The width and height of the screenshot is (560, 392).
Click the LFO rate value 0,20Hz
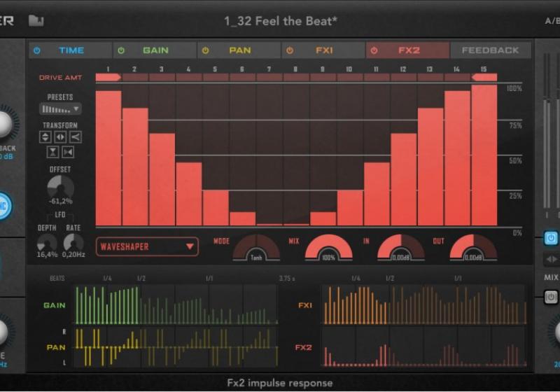coord(73,255)
